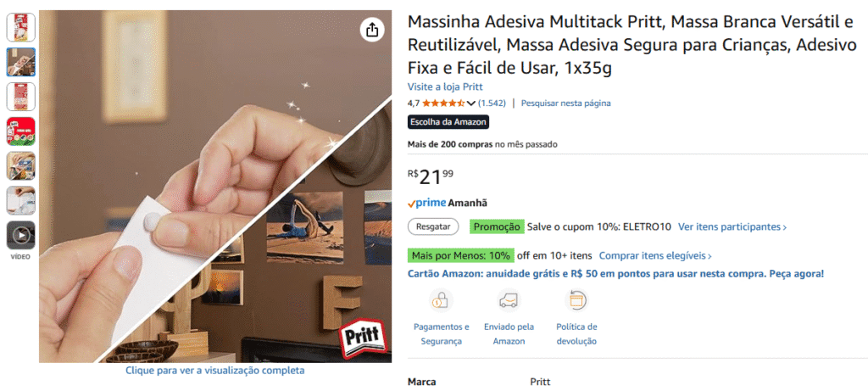Select the fifth product thumbnail
The width and height of the screenshot is (868, 391).
pos(21,166)
